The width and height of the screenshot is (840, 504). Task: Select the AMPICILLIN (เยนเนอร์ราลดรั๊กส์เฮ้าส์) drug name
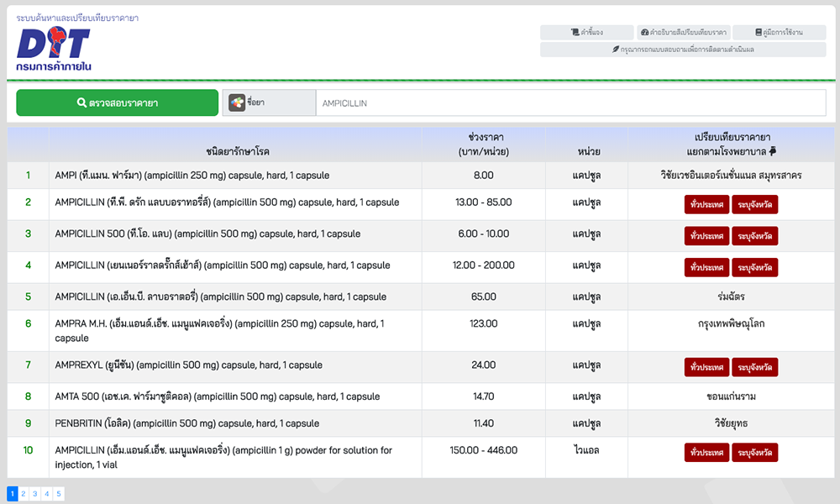pyautogui.click(x=223, y=265)
